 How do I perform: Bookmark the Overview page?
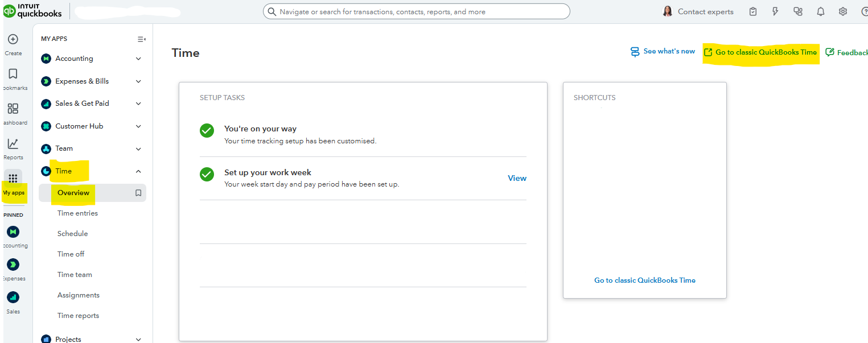click(x=138, y=193)
